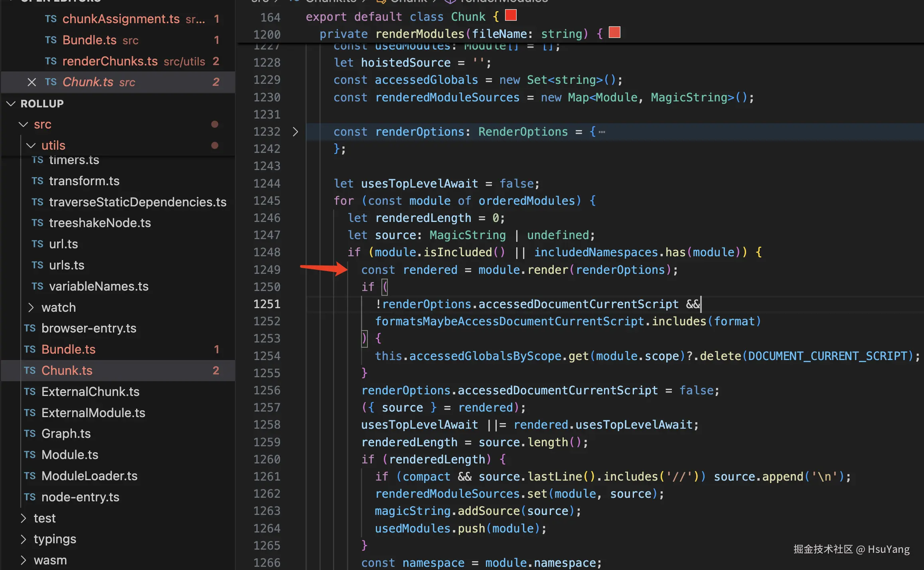Collapse the ROLLUP root folder
This screenshot has width=924, height=570.
[x=11, y=104]
